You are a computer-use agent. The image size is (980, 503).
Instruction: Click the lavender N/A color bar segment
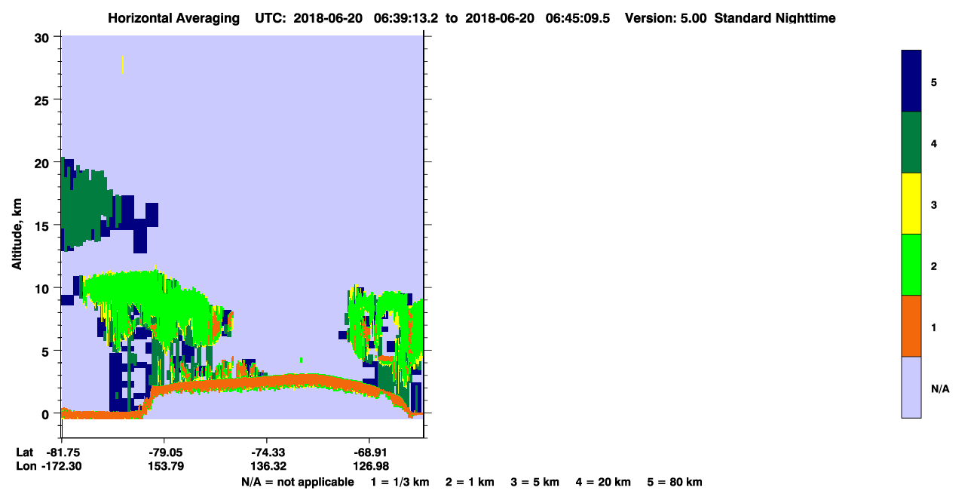(x=911, y=387)
